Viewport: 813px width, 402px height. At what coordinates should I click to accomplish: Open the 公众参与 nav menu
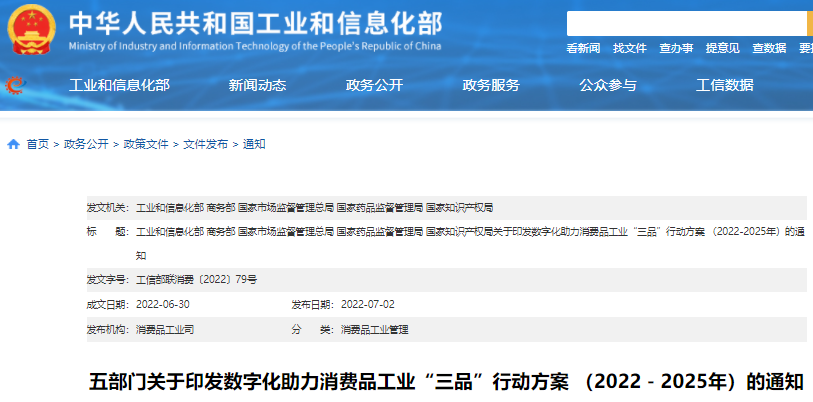coord(608,85)
